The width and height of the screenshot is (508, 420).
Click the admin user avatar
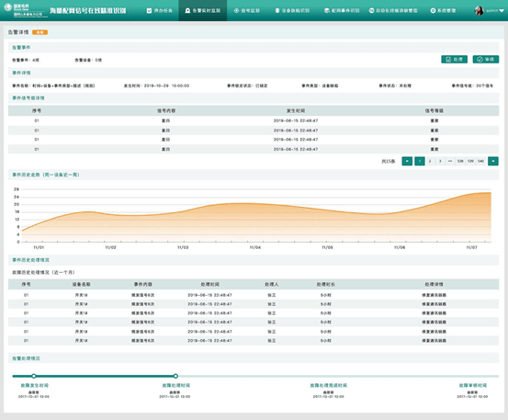[479, 11]
